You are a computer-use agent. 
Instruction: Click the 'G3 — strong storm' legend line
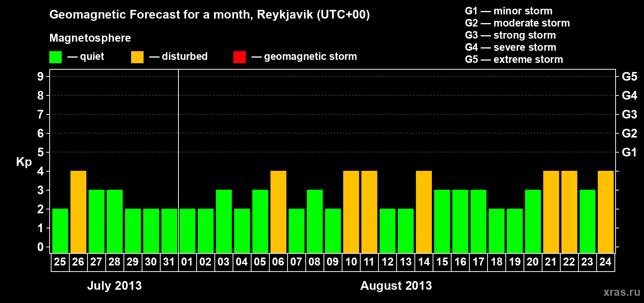click(x=510, y=35)
